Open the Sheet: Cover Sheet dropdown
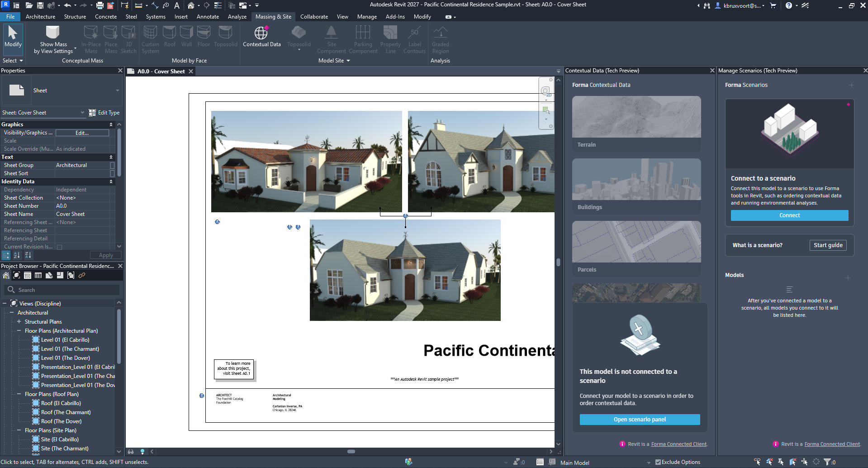This screenshot has width=868, height=468. [x=82, y=113]
